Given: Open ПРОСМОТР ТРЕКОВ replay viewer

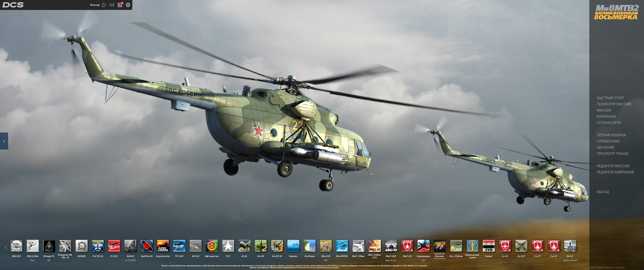Looking at the screenshot, I should tap(612, 154).
